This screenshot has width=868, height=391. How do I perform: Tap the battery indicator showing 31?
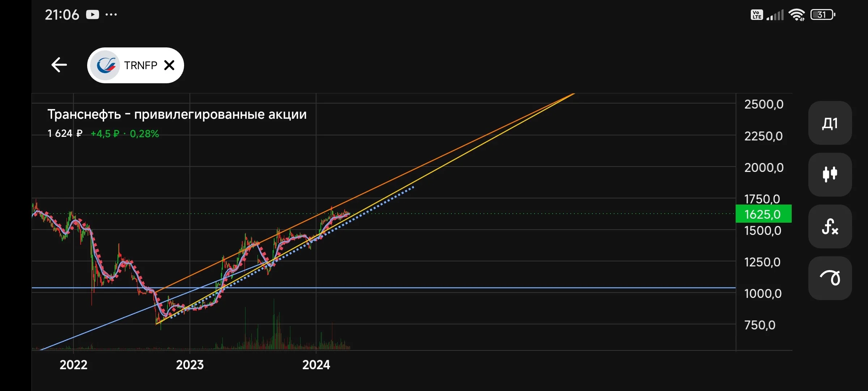(823, 14)
